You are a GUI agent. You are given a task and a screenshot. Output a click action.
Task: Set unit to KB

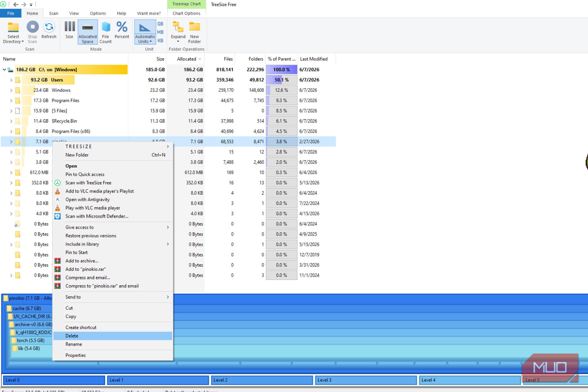160,41
